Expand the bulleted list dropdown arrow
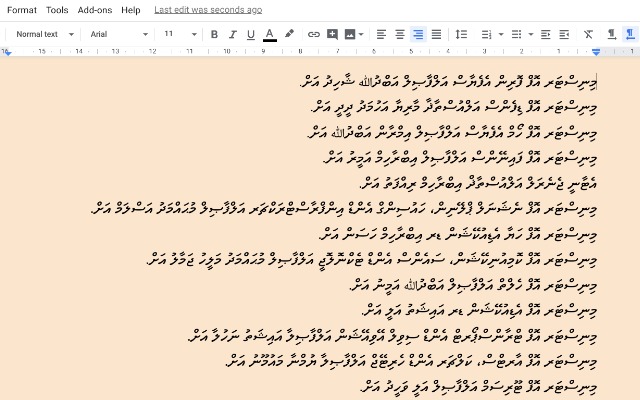This screenshot has width=640, height=400. tap(531, 34)
